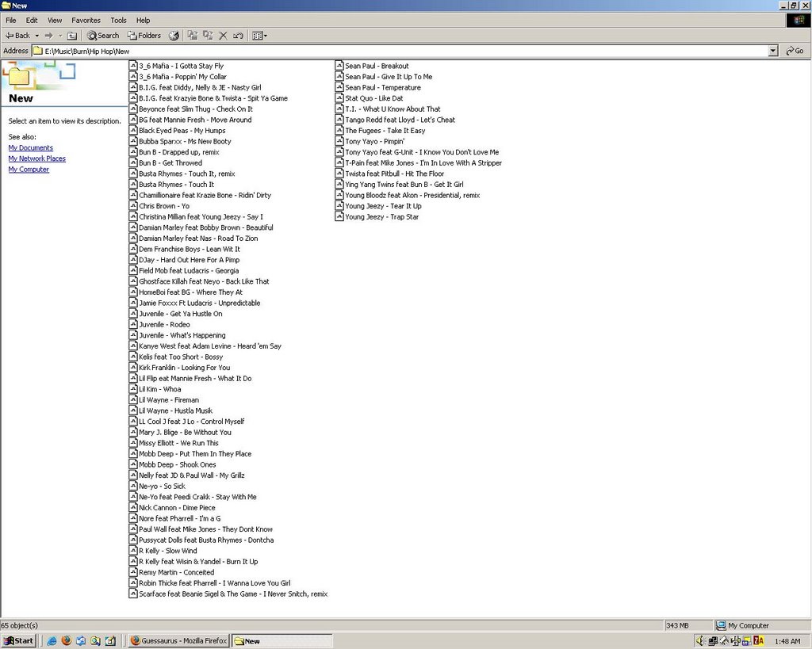Select file icon for 3_6 Mafia - I Gotta Stay Fly
This screenshot has height=649, width=812.
pyautogui.click(x=133, y=66)
